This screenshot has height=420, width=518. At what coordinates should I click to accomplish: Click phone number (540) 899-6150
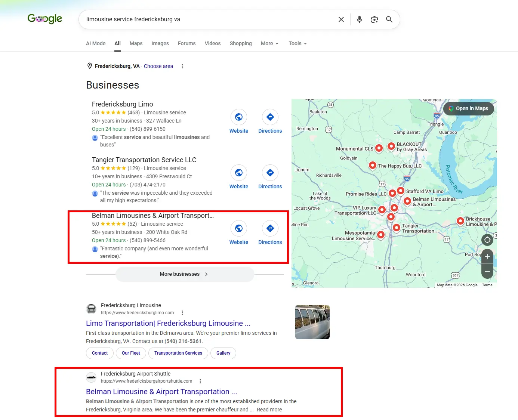pyautogui.click(x=148, y=129)
